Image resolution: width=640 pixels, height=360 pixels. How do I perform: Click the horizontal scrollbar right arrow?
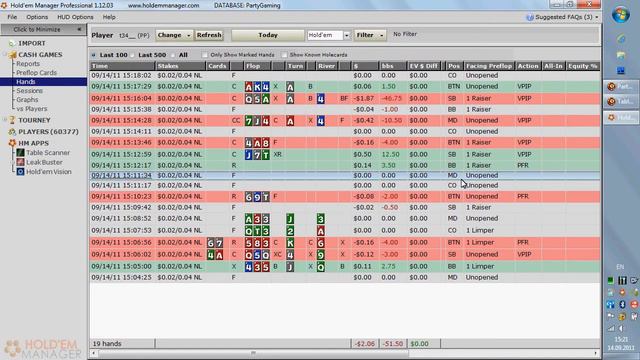coord(596,353)
